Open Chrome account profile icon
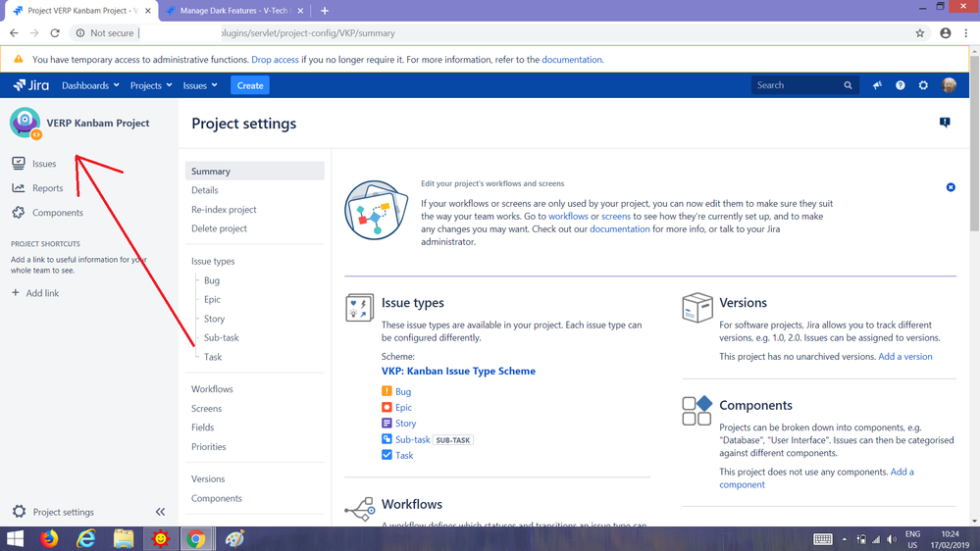 945,33
